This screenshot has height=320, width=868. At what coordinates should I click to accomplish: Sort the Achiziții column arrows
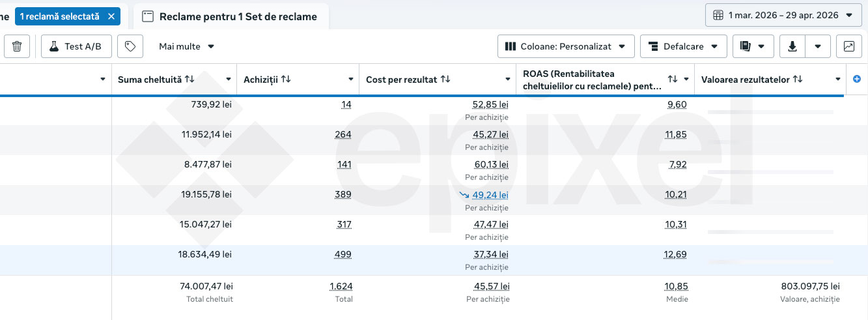286,79
